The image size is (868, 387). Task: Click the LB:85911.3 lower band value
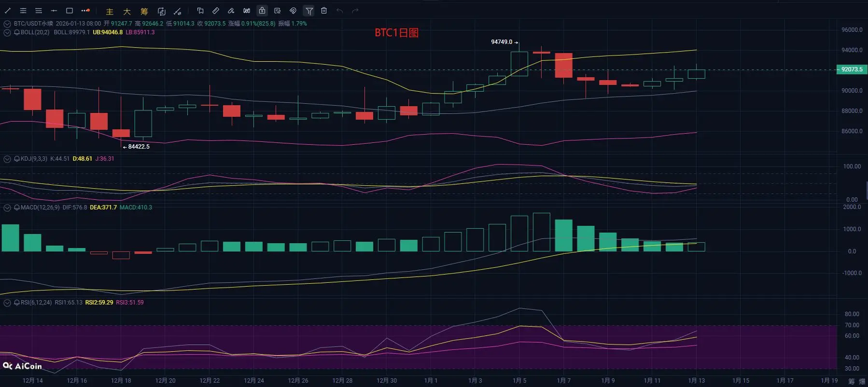[x=140, y=32]
